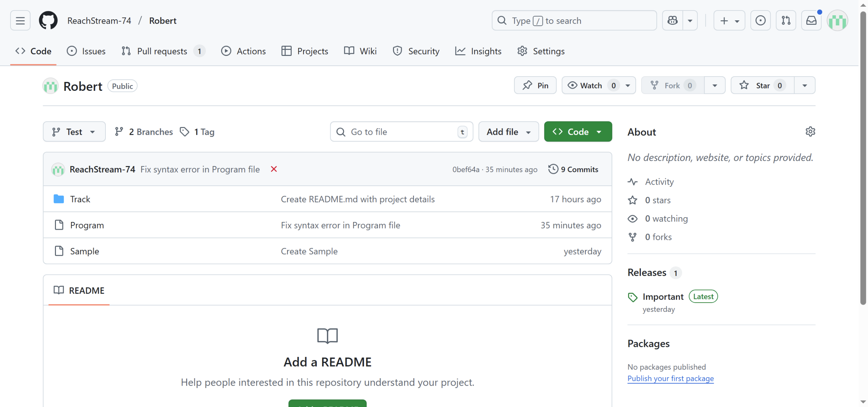The height and width of the screenshot is (407, 868).
Task: Click Publish your first package link
Action: (670, 379)
